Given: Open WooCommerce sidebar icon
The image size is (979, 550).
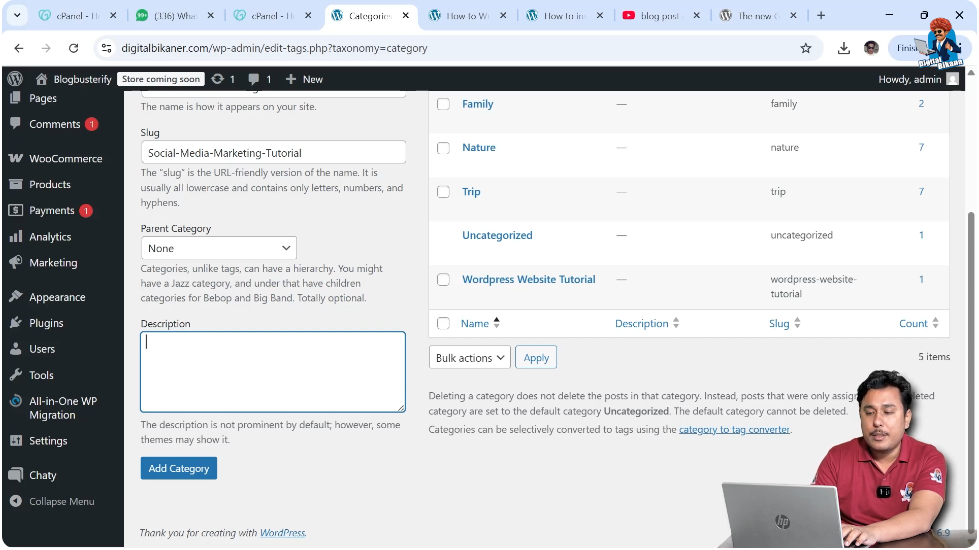Looking at the screenshot, I should [16, 159].
